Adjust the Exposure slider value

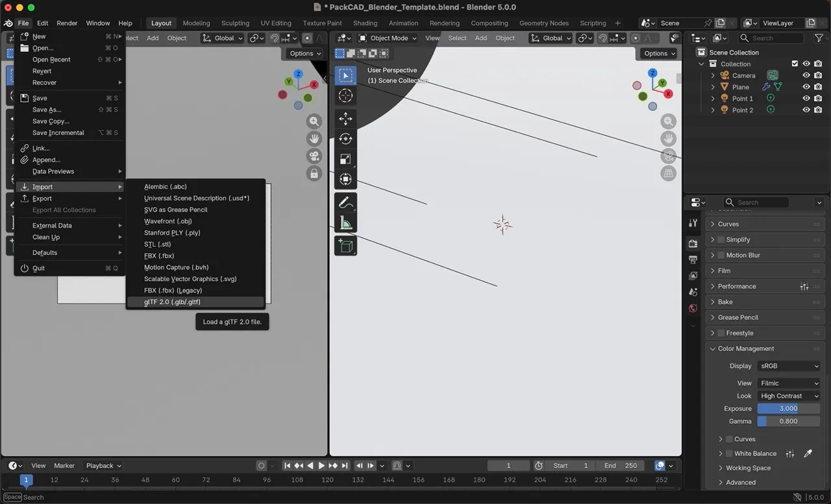[788, 408]
